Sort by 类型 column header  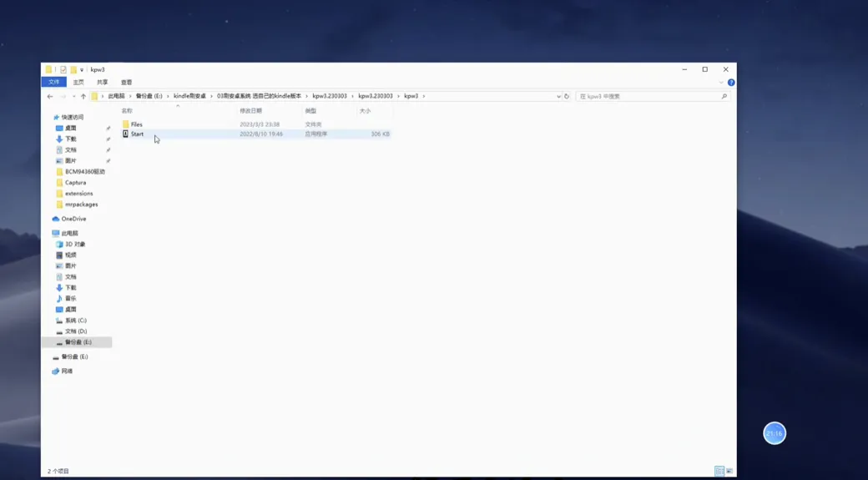coord(310,111)
